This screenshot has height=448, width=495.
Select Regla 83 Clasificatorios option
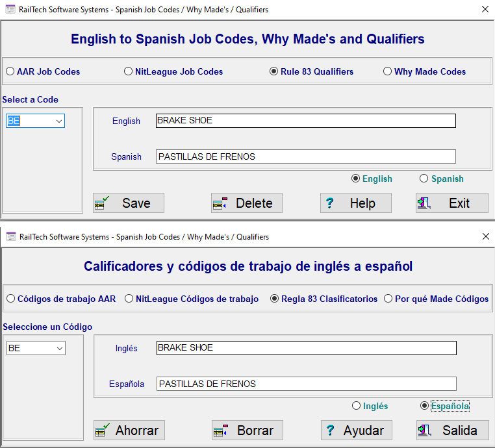pos(324,299)
